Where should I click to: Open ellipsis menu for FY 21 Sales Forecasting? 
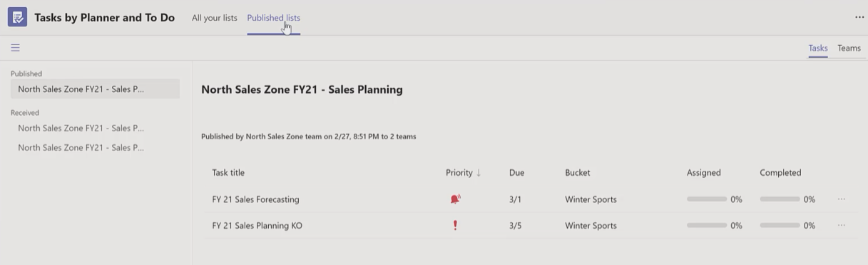pos(842,199)
